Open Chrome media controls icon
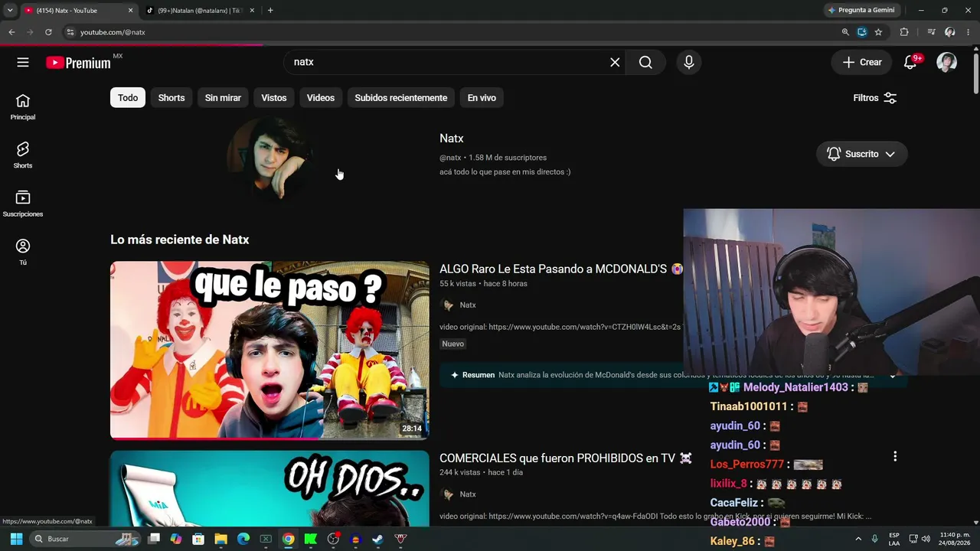 pyautogui.click(x=931, y=32)
